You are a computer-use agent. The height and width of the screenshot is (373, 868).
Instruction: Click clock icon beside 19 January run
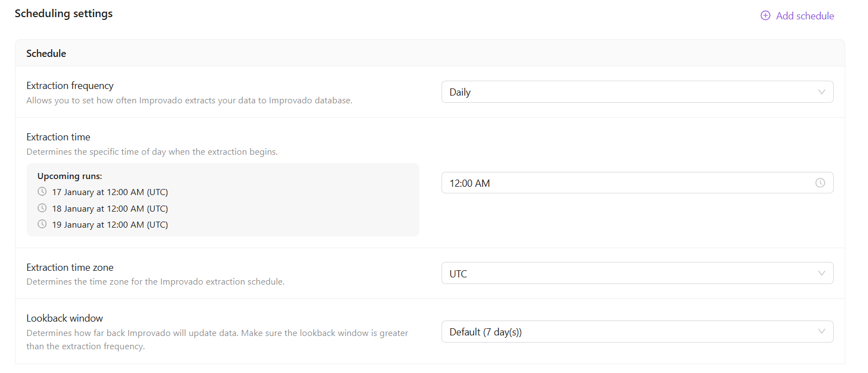click(x=42, y=224)
